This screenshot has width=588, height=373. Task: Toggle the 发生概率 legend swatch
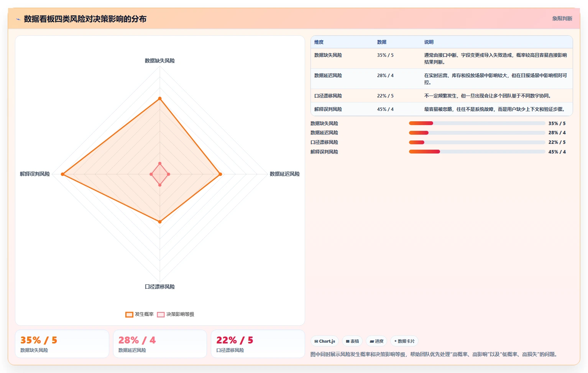point(129,315)
